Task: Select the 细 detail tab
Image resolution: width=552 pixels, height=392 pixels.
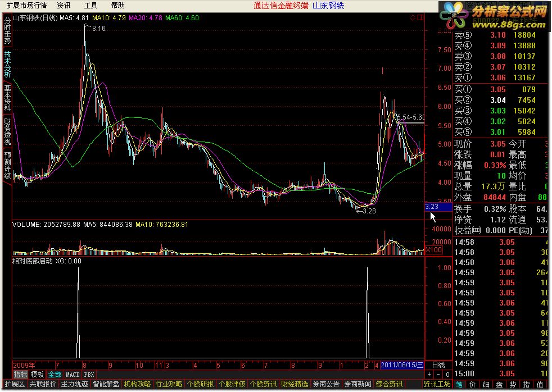Action: [486, 384]
